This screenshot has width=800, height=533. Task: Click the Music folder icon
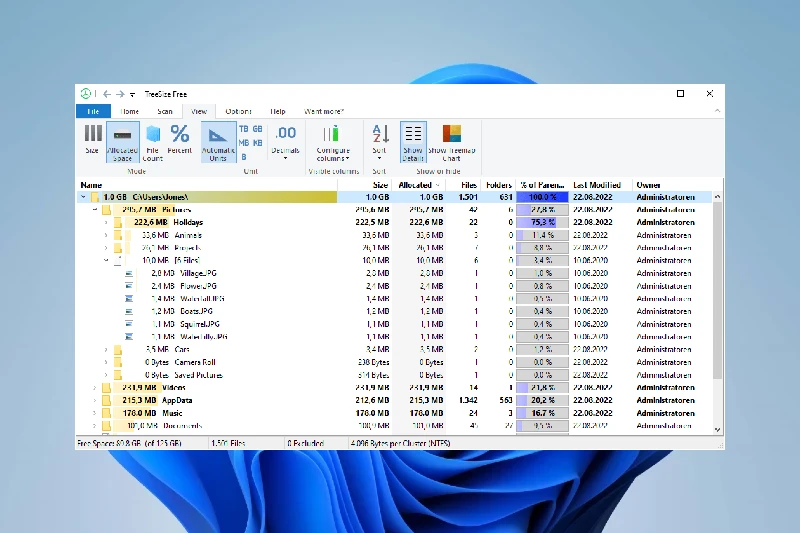point(106,413)
